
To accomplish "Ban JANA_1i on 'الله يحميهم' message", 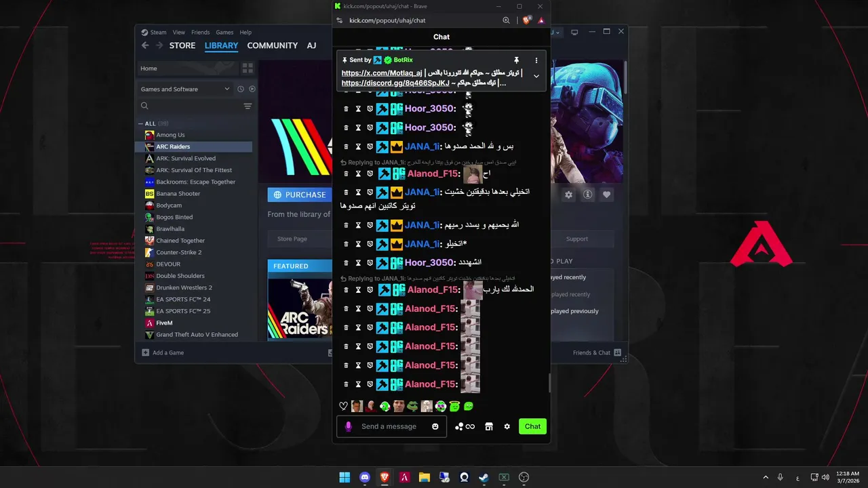I will pyautogui.click(x=370, y=224).
